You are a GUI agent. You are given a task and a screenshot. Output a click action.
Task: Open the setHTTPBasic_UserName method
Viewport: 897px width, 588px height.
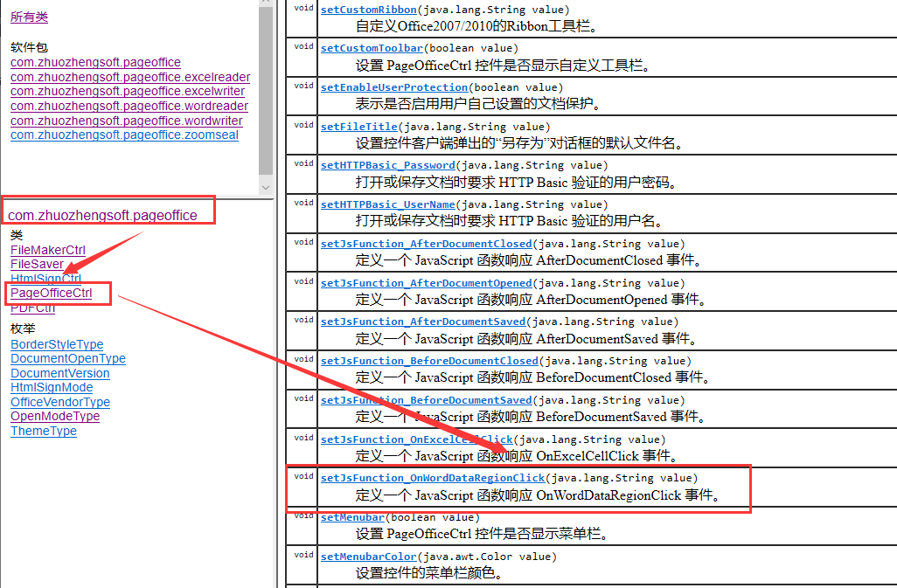pos(388,204)
